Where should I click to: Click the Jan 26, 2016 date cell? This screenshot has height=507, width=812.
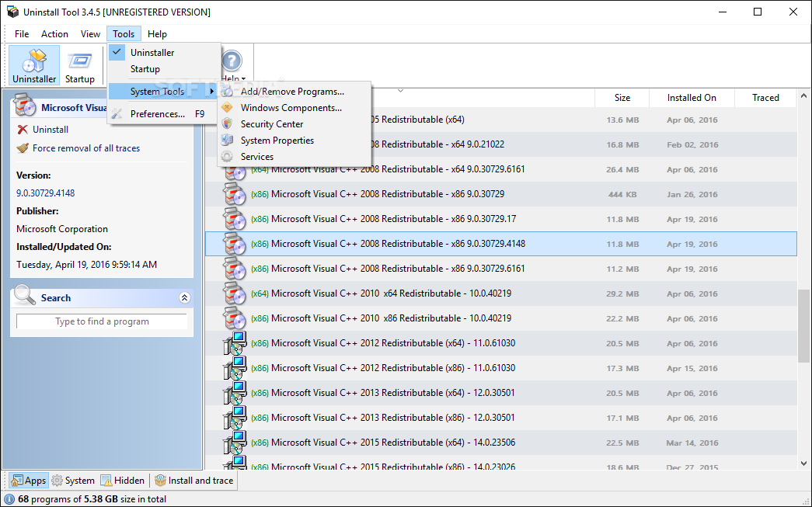(692, 195)
